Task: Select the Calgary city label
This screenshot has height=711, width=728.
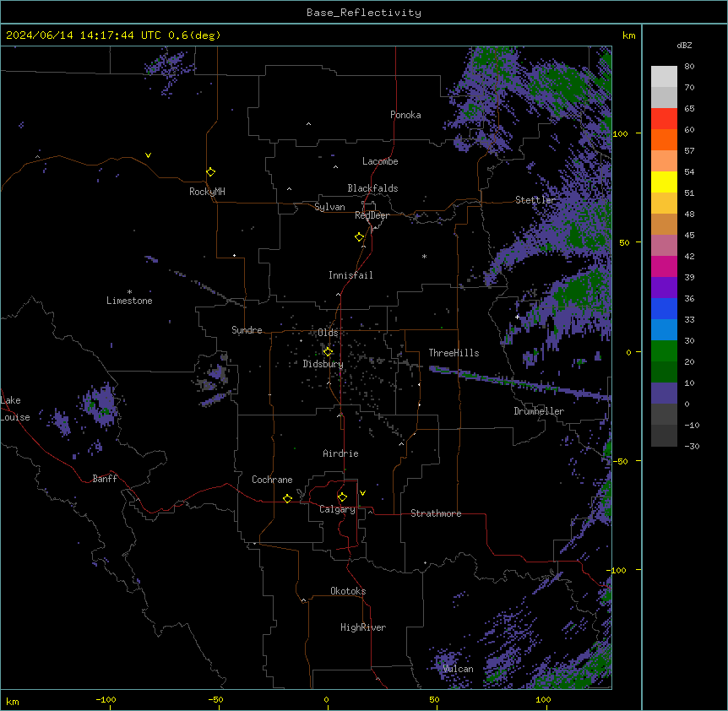Action: point(337,509)
